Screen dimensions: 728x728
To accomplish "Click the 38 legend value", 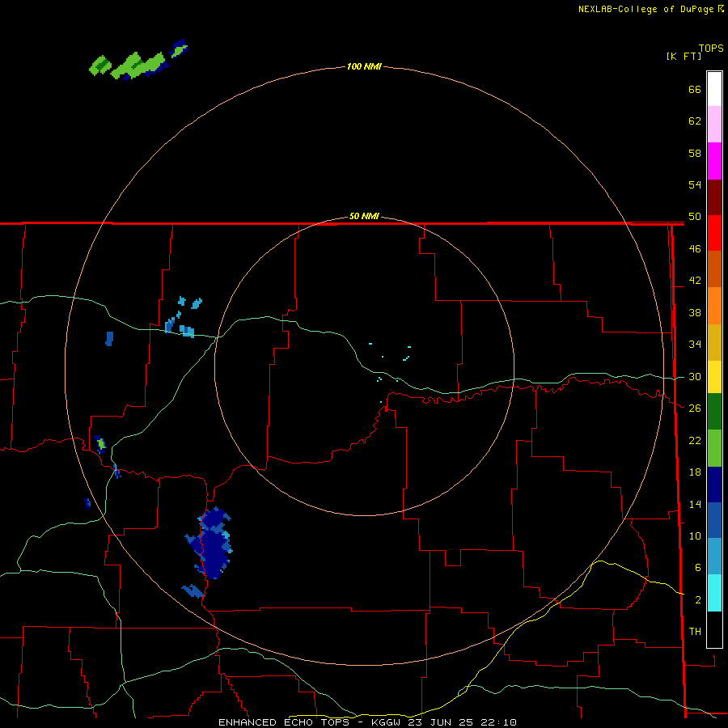I will point(695,312).
